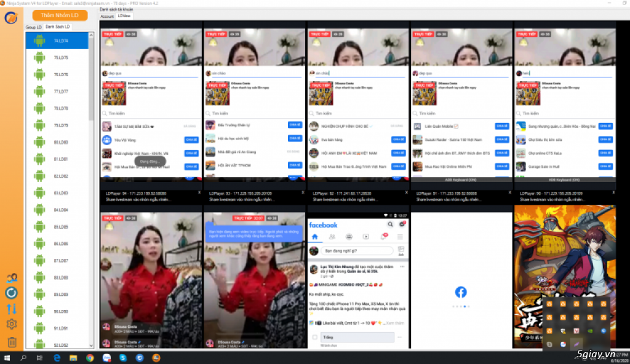This screenshot has width=630, height=364.
Task: Click the Windows Start button
Action: (7, 358)
